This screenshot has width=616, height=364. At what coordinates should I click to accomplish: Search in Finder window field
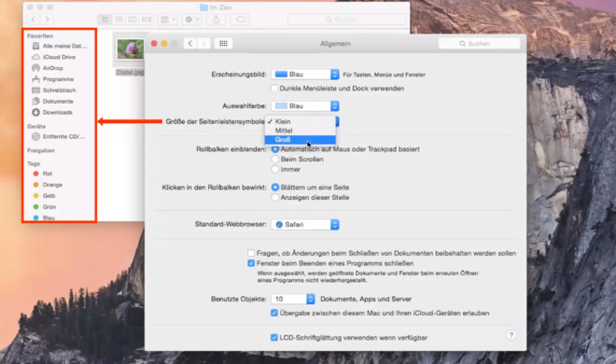(x=346, y=20)
